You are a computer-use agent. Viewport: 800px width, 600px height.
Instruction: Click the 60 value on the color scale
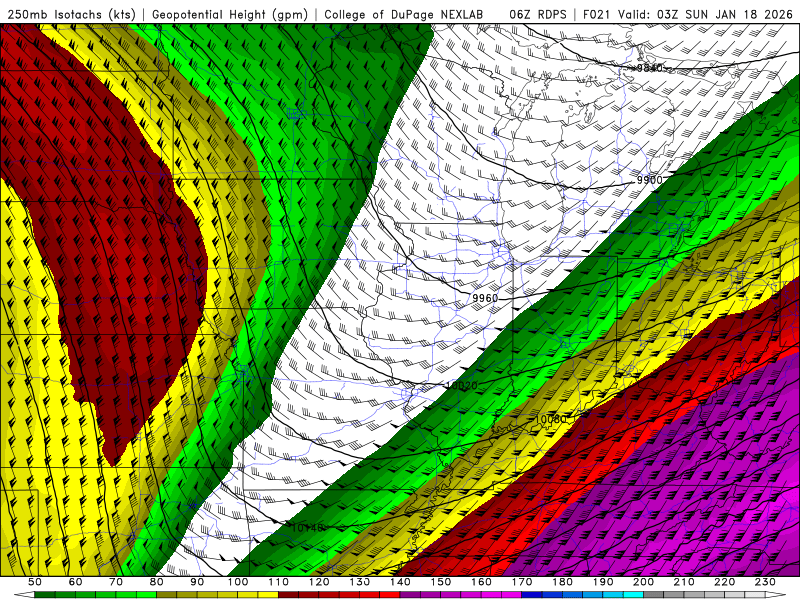(76, 582)
